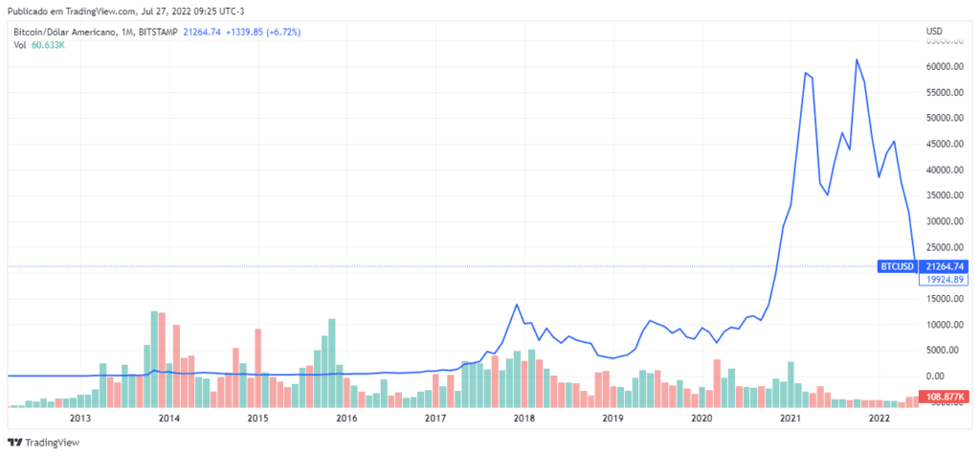Click the highest peak of the blue price line
This screenshot has width=980, height=456.
point(857,60)
